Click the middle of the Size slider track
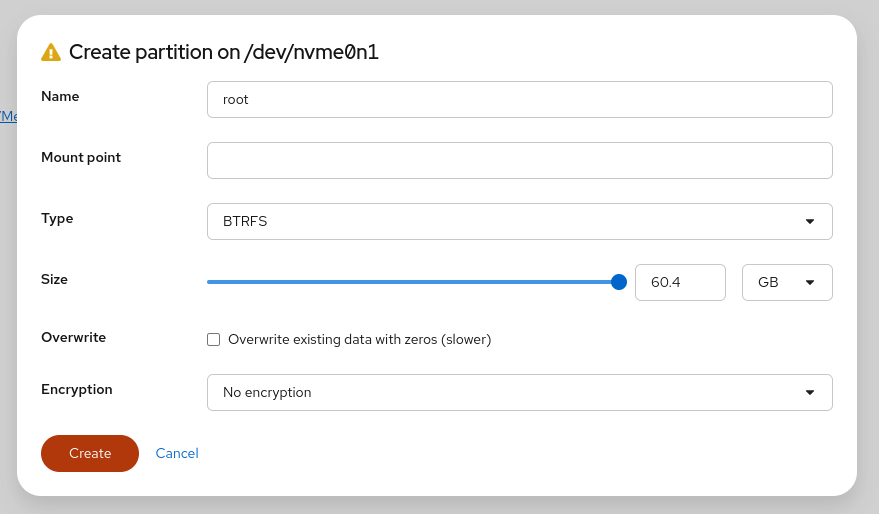 [x=413, y=282]
